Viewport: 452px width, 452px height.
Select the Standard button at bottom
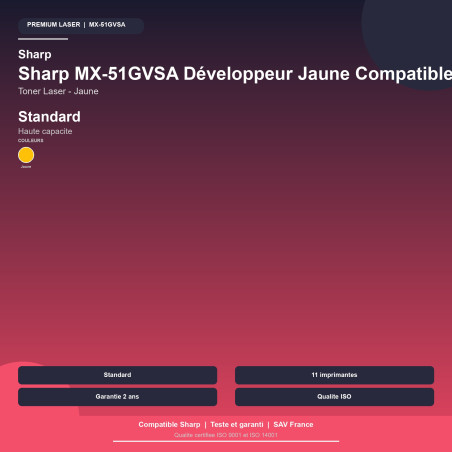pyautogui.click(x=117, y=375)
